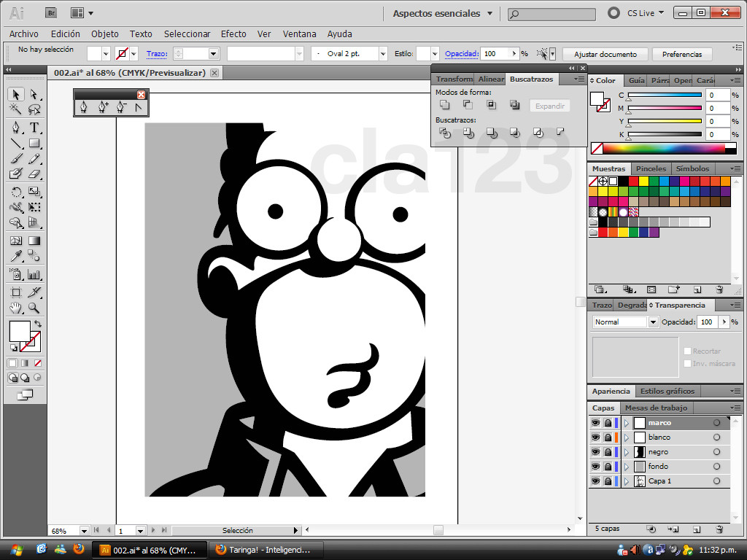Image resolution: width=747 pixels, height=560 pixels.
Task: Select the Paintbrush tool
Action: point(16,158)
